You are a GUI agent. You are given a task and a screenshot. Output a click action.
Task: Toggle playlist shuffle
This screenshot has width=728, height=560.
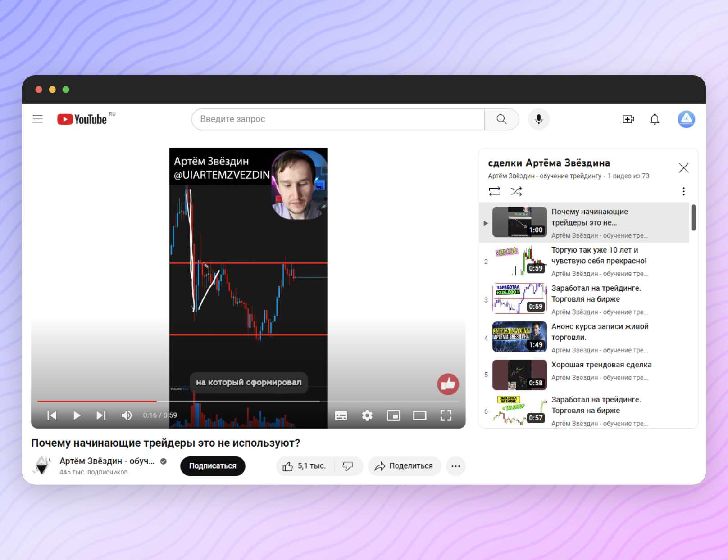click(516, 191)
